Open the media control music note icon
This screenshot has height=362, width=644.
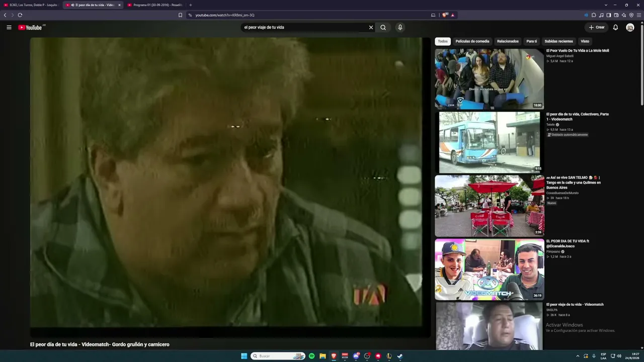601,15
